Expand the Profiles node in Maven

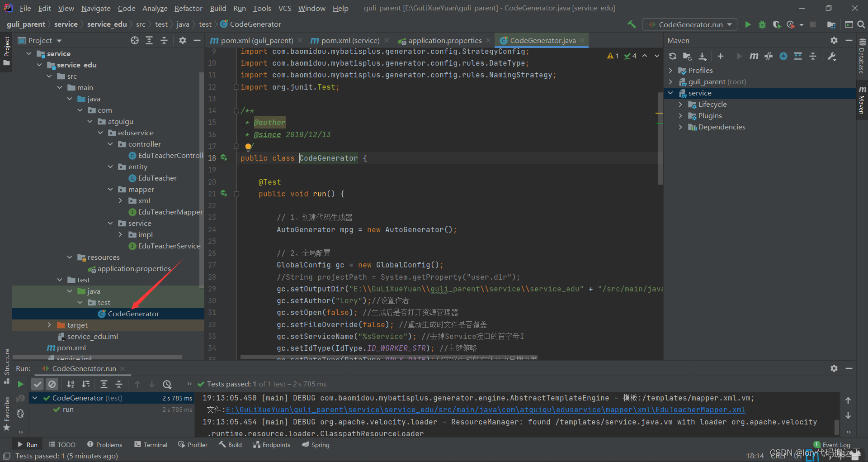pos(670,70)
